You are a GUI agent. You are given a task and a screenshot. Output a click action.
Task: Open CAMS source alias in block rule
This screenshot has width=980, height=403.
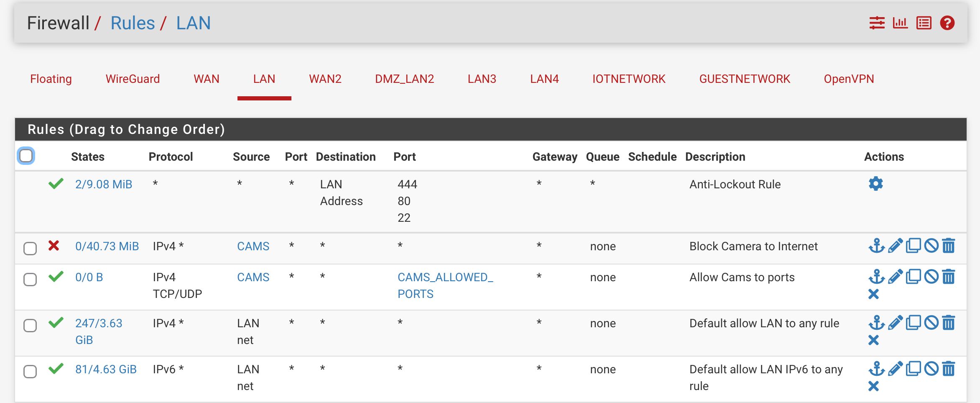(x=253, y=246)
